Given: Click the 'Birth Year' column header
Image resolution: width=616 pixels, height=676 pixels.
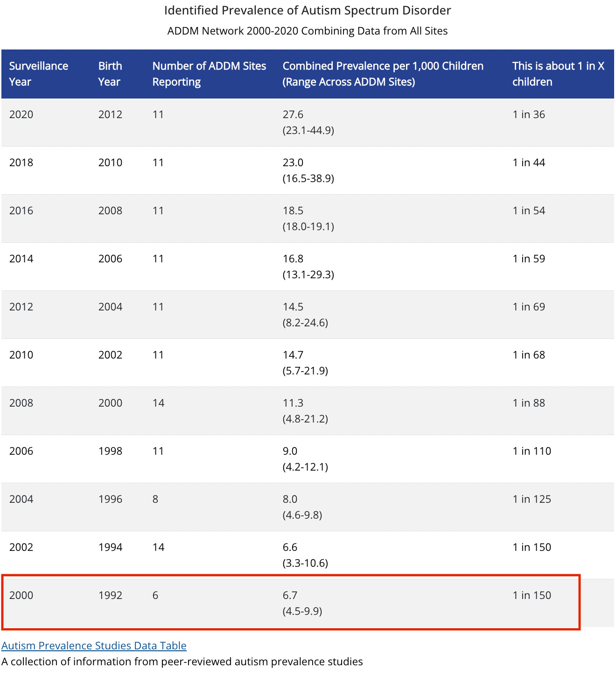Looking at the screenshot, I should tap(110, 74).
